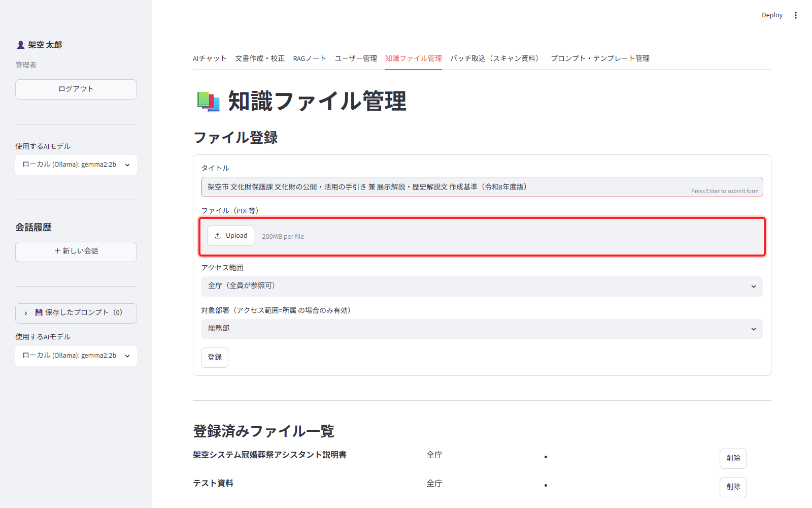
Task: Switch to プロンプト・テンプレート管理 tab
Action: (600, 58)
